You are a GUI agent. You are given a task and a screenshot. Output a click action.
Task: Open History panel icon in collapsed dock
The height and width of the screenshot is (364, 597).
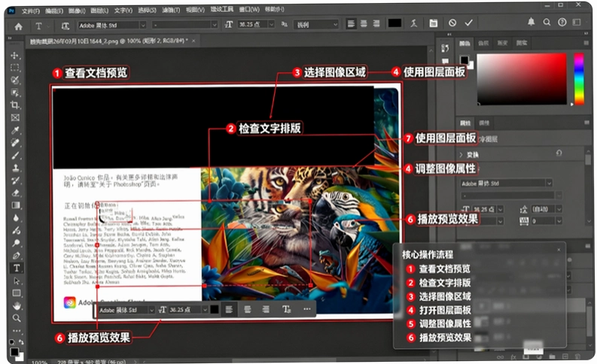(x=445, y=48)
